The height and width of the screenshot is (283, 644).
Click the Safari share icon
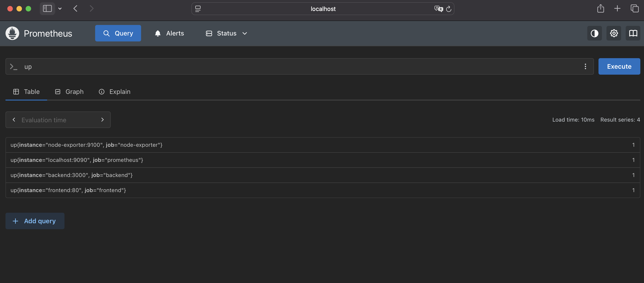pyautogui.click(x=601, y=9)
